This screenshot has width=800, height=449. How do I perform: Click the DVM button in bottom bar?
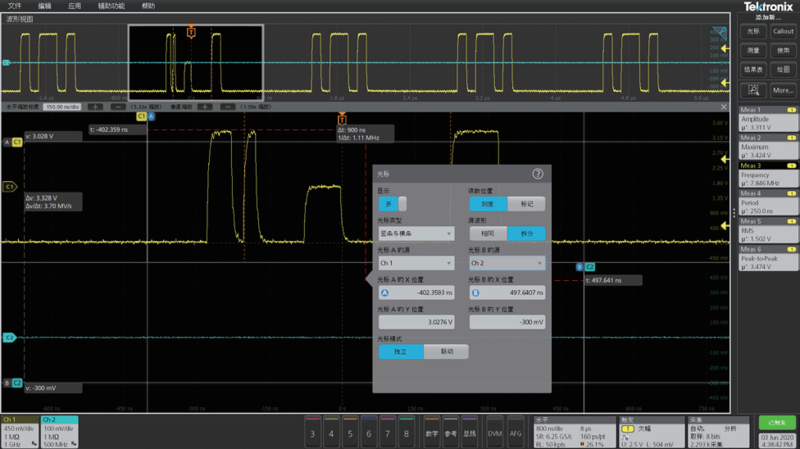click(494, 433)
